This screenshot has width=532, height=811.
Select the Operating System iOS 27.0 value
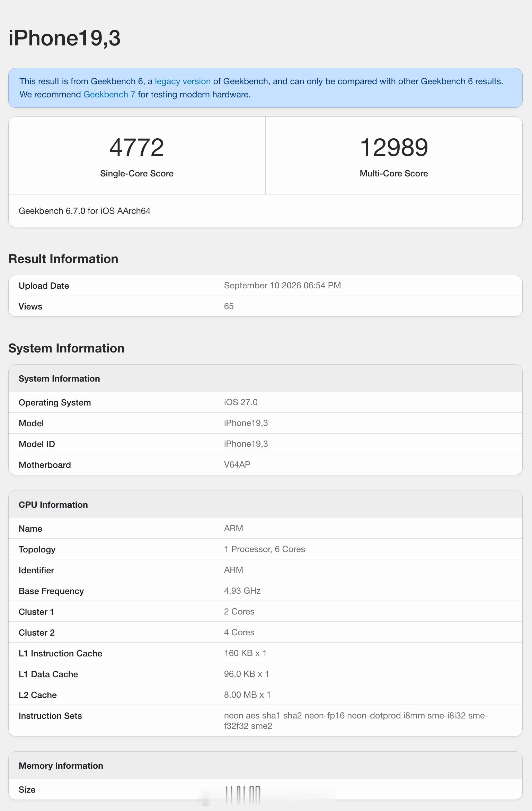pyautogui.click(x=241, y=402)
